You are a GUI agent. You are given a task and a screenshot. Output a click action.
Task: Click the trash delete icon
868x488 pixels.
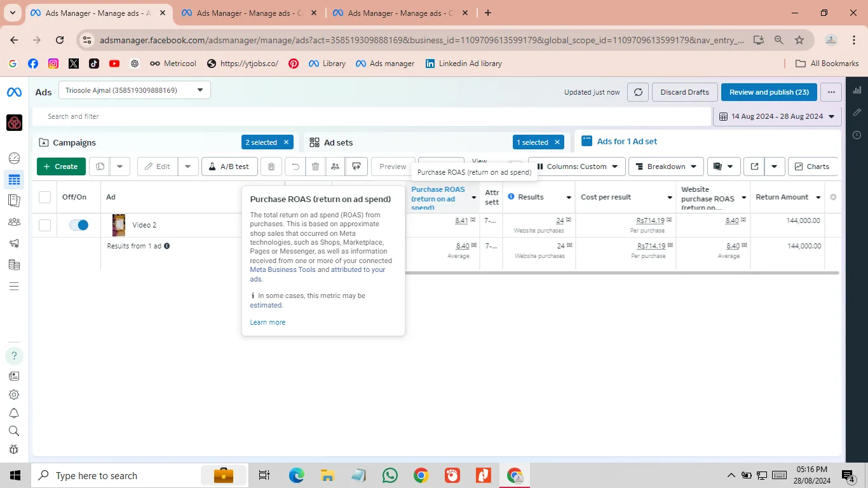[x=315, y=166]
